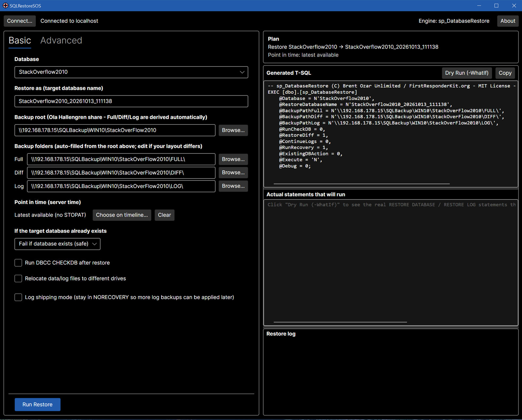Click the 'Engine: sp_DatabaseRestore' label

[454, 21]
